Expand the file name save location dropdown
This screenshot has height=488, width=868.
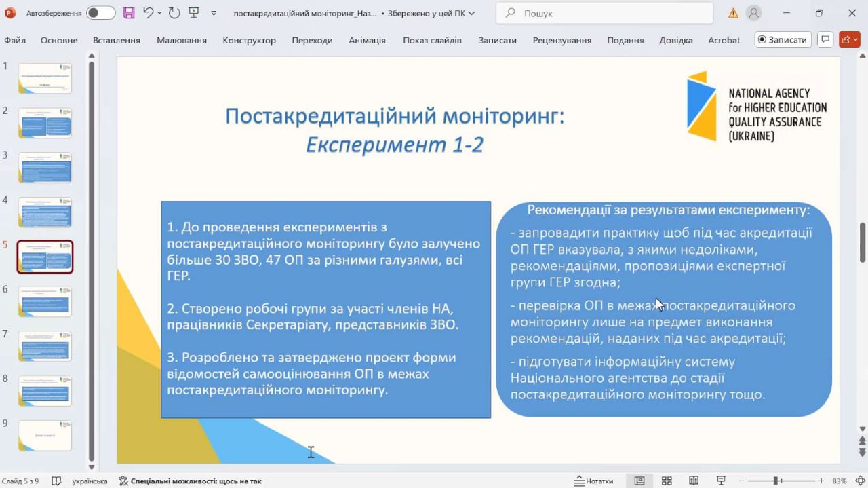(471, 14)
